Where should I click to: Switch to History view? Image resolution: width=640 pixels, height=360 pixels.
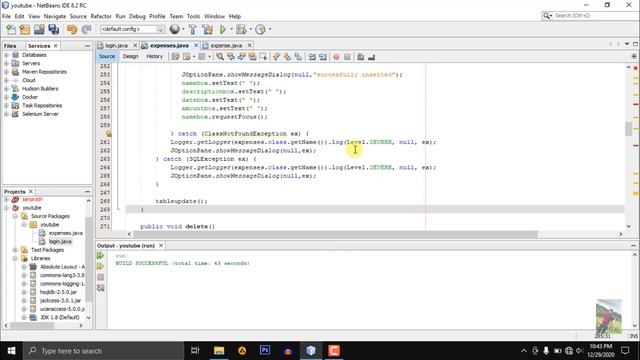[154, 56]
